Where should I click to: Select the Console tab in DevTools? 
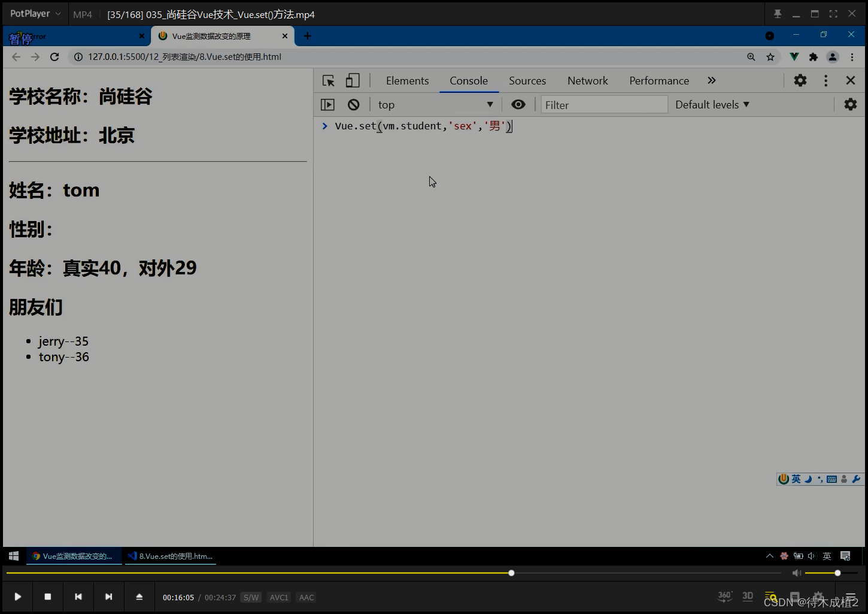pos(469,81)
